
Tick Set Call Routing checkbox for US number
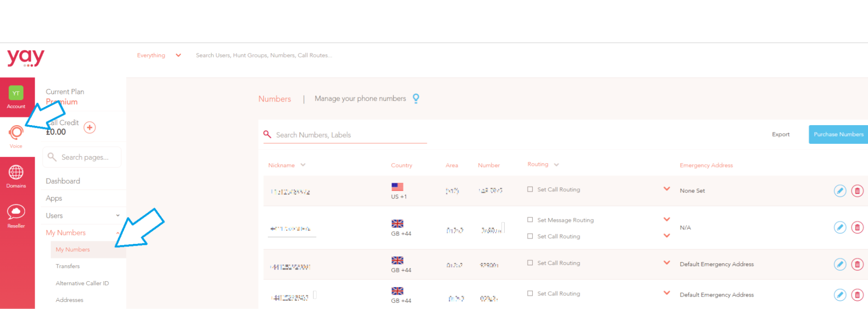click(530, 189)
